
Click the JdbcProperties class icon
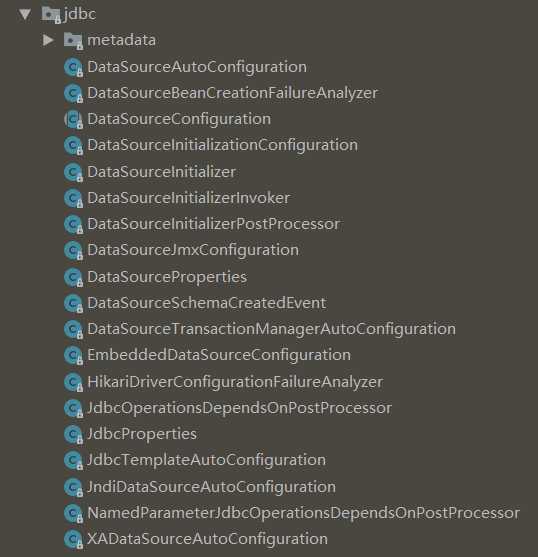(74, 434)
